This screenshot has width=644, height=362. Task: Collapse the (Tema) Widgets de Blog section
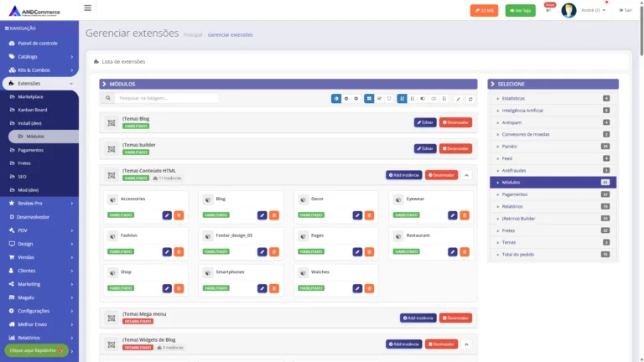click(x=466, y=344)
